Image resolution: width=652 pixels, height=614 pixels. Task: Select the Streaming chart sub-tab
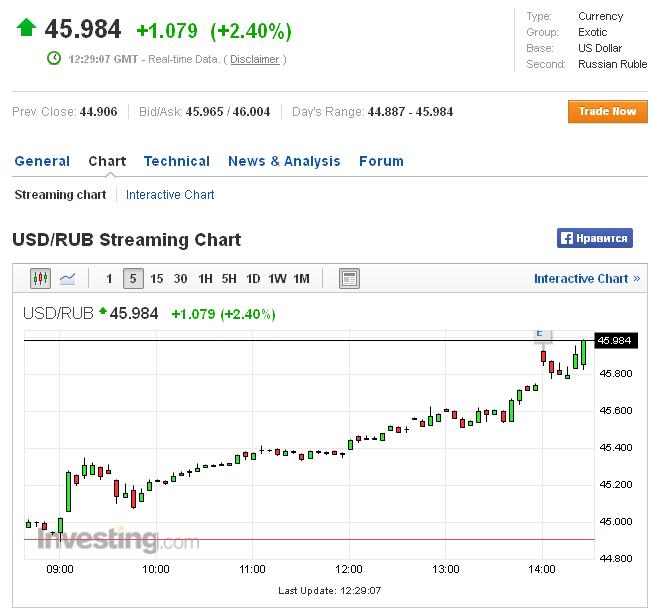(x=60, y=195)
